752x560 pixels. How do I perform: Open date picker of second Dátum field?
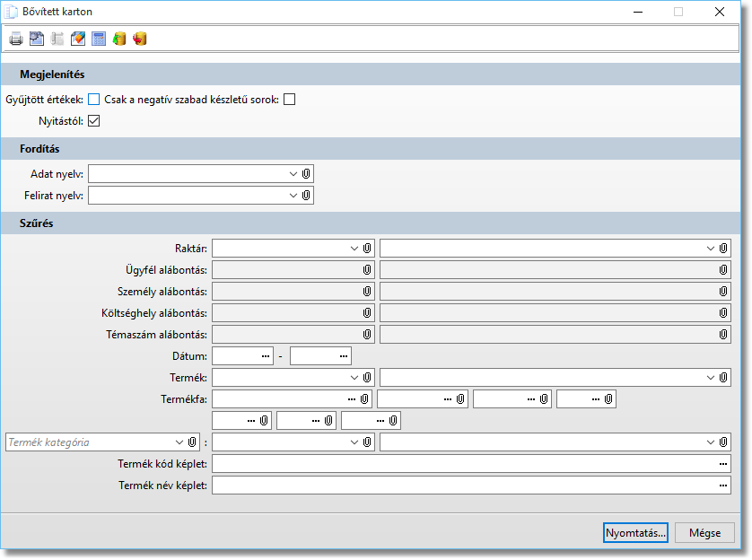344,356
